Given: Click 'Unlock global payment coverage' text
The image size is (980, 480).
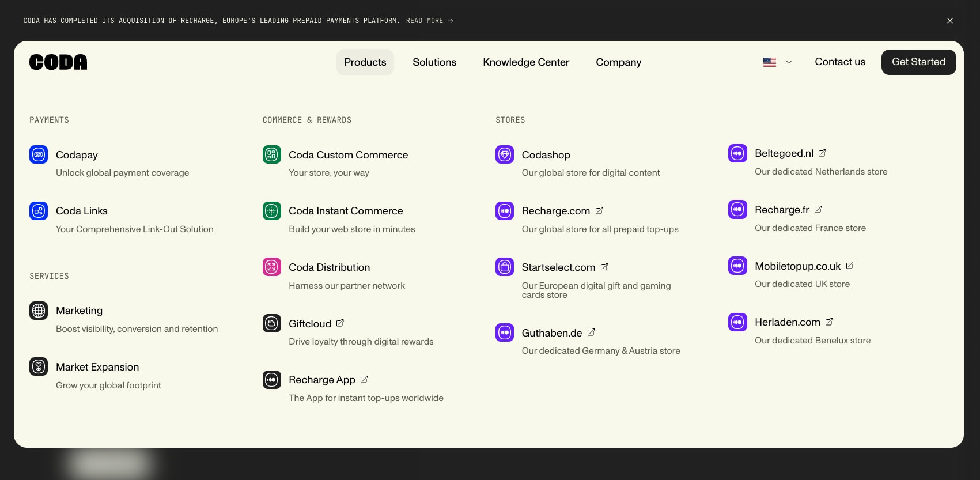Looking at the screenshot, I should point(122,173).
